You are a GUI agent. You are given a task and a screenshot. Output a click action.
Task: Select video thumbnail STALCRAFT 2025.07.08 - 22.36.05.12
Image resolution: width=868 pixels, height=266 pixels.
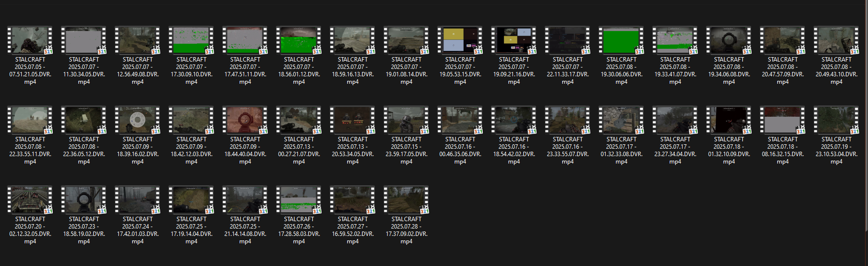pyautogui.click(x=84, y=120)
